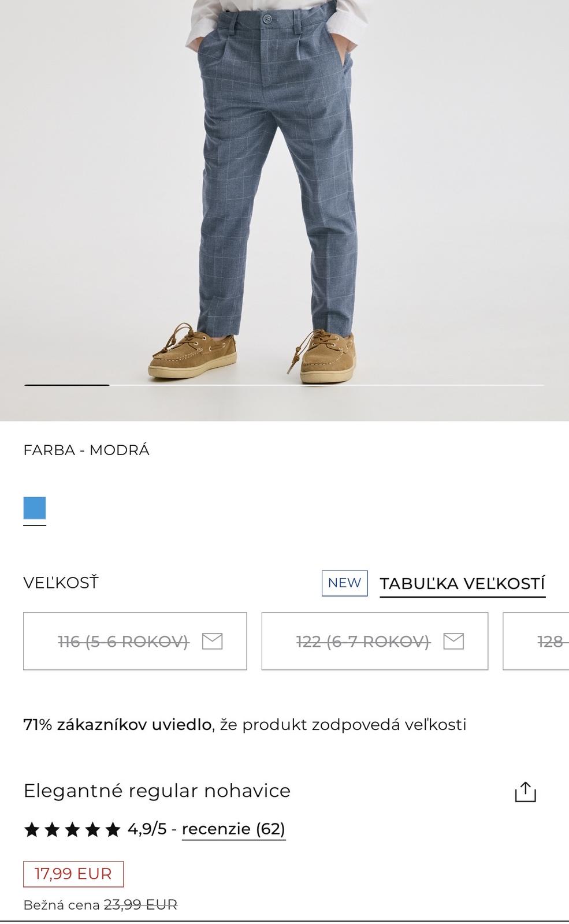569x924 pixels.
Task: Tap the share icon beside product title
Action: (x=525, y=792)
